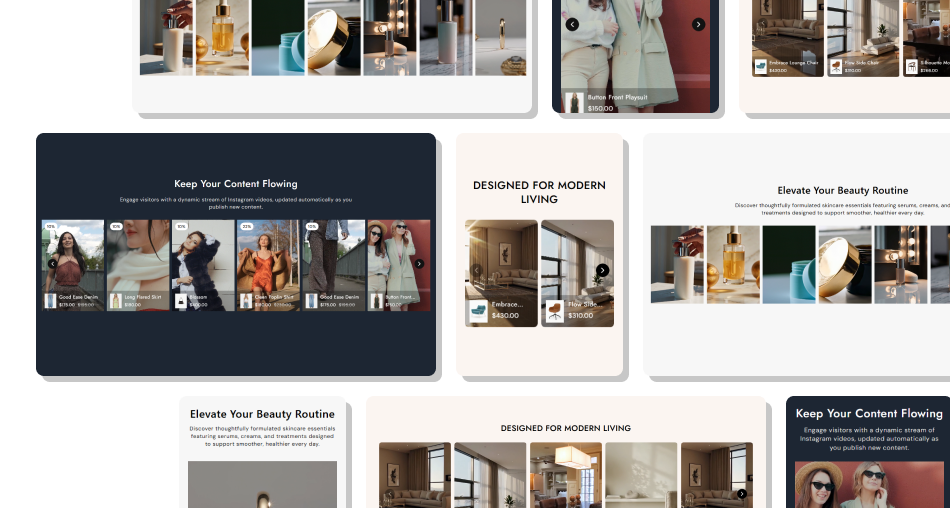950x508 pixels.
Task: Open blue jar image in wide Beauty Routine card
Action: [789, 264]
